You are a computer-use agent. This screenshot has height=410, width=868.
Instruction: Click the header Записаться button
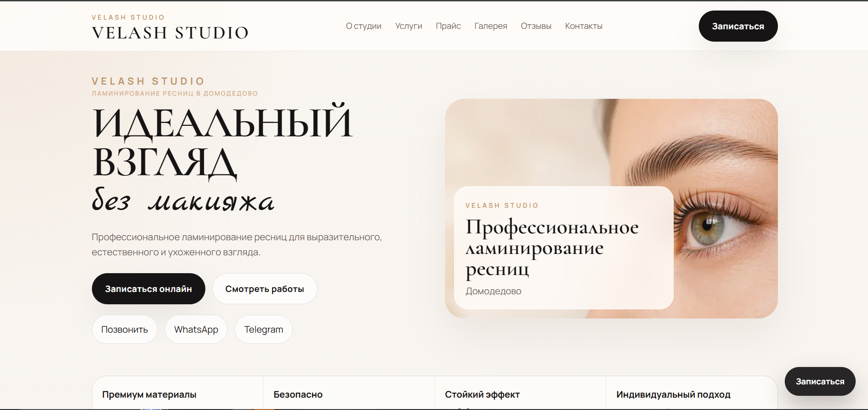[x=738, y=26]
